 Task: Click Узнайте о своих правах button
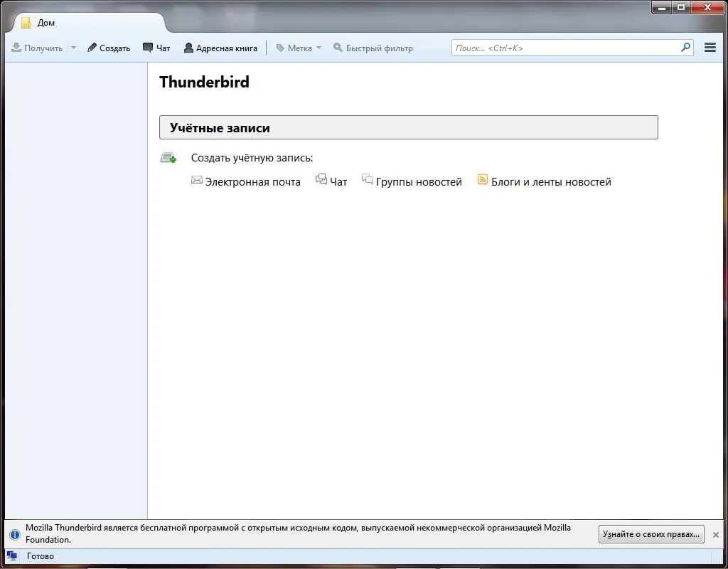coord(651,534)
